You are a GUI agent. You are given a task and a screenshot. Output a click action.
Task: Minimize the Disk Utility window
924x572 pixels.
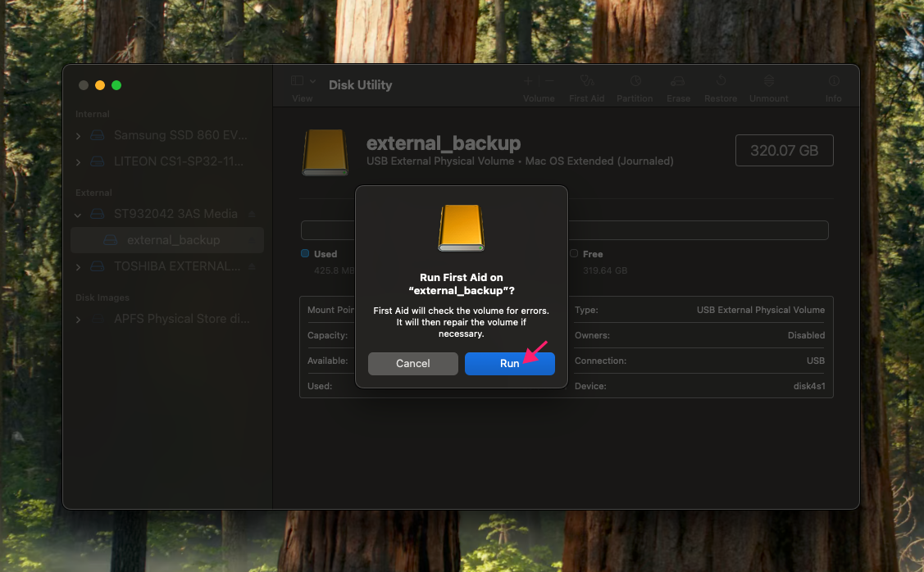pyautogui.click(x=100, y=85)
